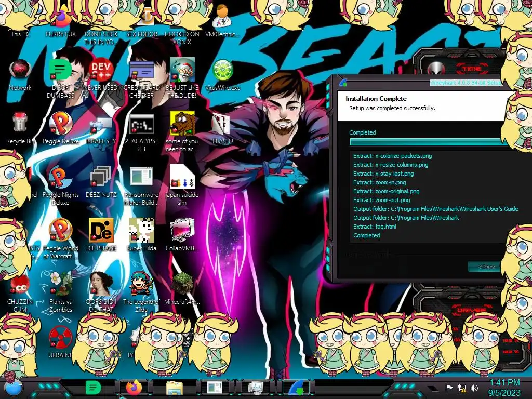Viewport: 532px width, 399px height.
Task: Select the BE JUST LIKE THE DUDE! shortcut
Action: coord(182,79)
